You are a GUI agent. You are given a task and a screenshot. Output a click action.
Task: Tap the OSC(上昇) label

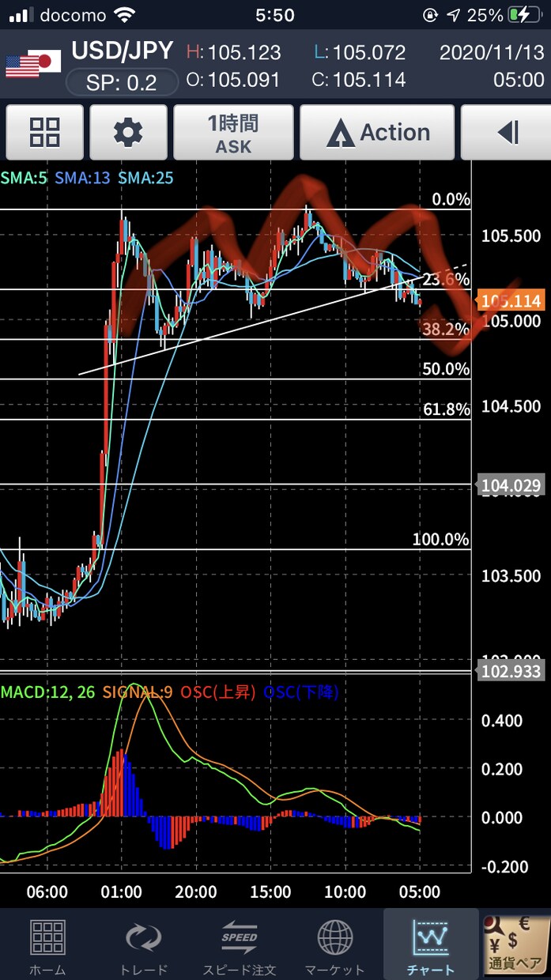pos(217,692)
